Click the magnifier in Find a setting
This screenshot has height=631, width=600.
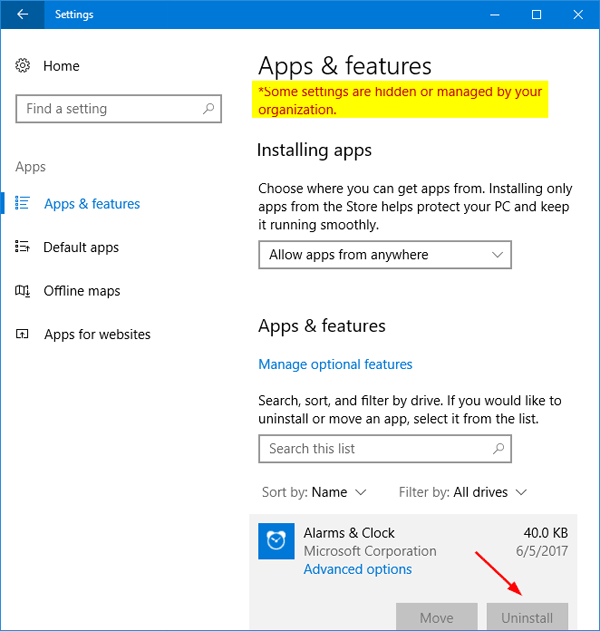[x=209, y=109]
